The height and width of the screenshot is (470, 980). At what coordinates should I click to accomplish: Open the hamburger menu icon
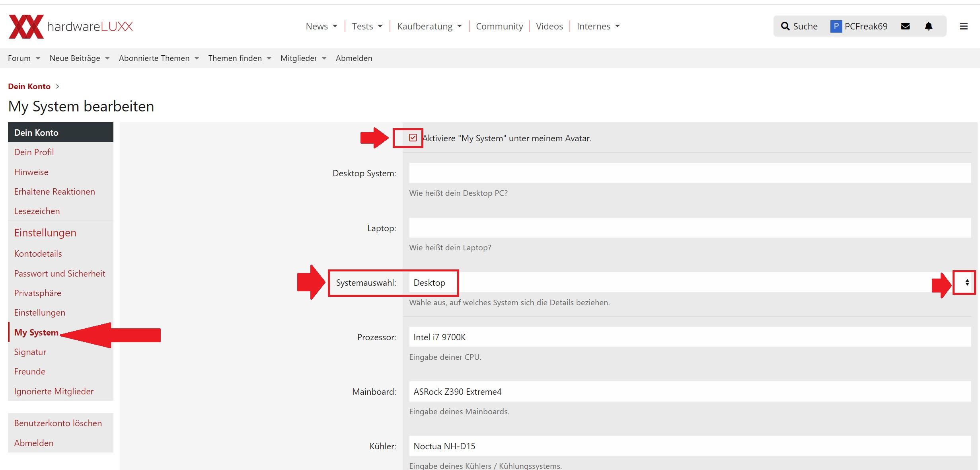point(963,26)
